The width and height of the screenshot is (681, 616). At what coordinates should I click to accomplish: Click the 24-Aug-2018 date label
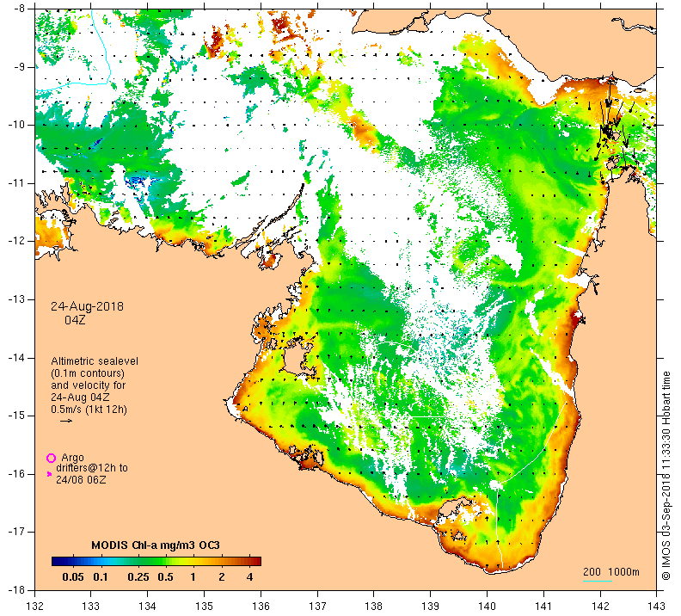click(x=88, y=306)
